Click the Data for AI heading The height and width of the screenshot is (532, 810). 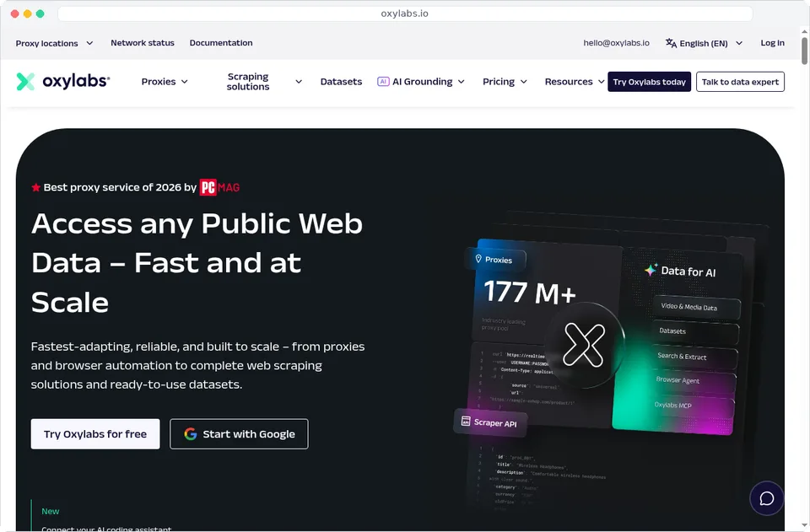click(x=688, y=271)
